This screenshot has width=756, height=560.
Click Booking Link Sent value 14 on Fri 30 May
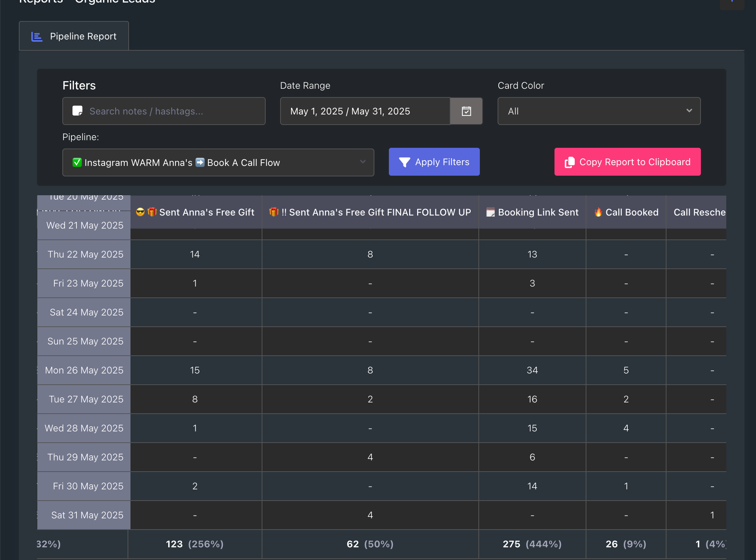pos(532,486)
